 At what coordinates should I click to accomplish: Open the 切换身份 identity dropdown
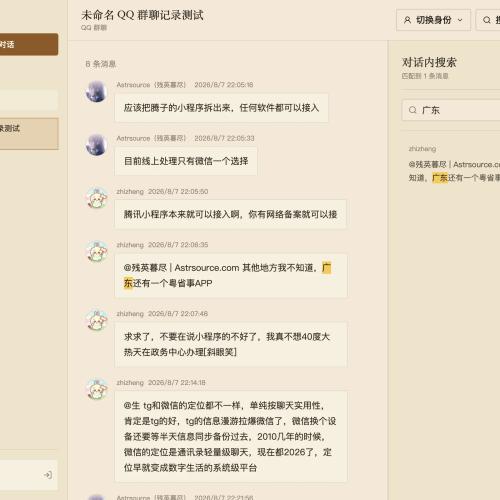coord(433,20)
